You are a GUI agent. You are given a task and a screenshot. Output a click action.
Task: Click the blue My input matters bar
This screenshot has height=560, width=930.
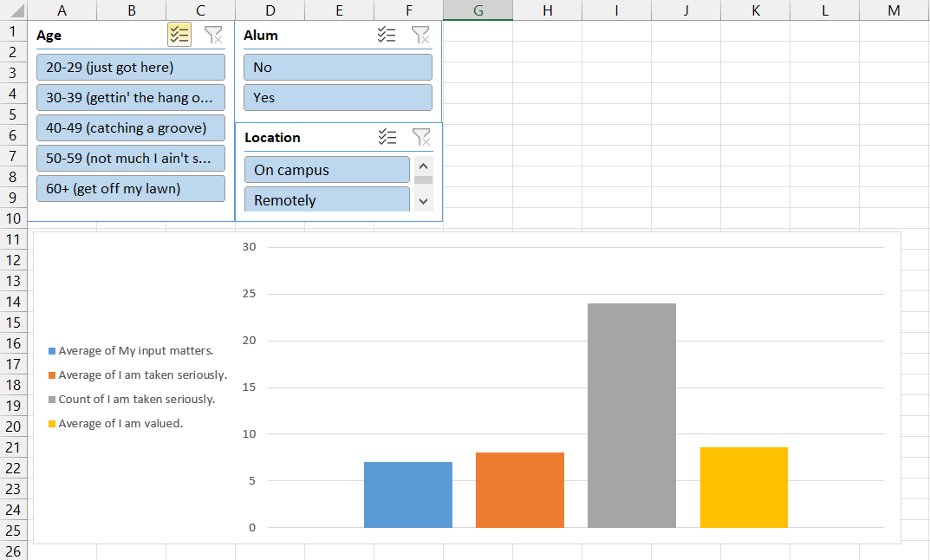pos(408,495)
